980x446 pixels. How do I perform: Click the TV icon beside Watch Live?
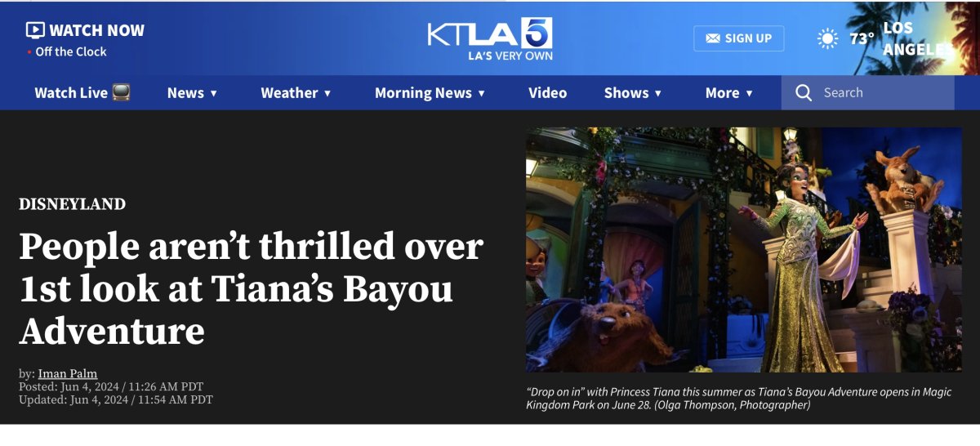click(x=121, y=92)
